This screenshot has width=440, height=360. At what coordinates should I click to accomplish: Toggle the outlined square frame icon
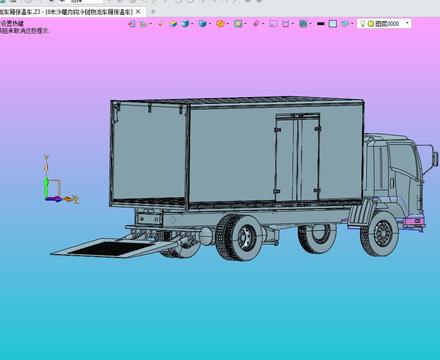pyautogui.click(x=333, y=24)
